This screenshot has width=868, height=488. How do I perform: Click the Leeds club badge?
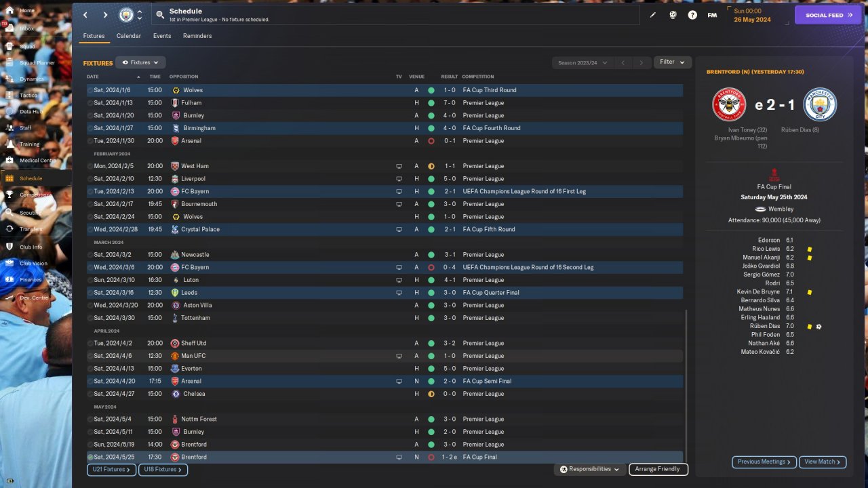point(174,293)
